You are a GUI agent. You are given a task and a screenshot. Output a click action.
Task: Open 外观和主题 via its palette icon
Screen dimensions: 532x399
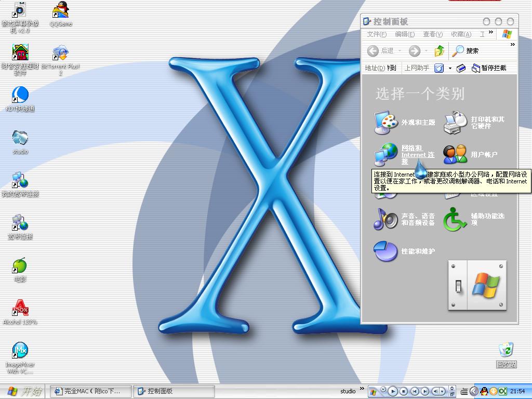[x=386, y=123]
